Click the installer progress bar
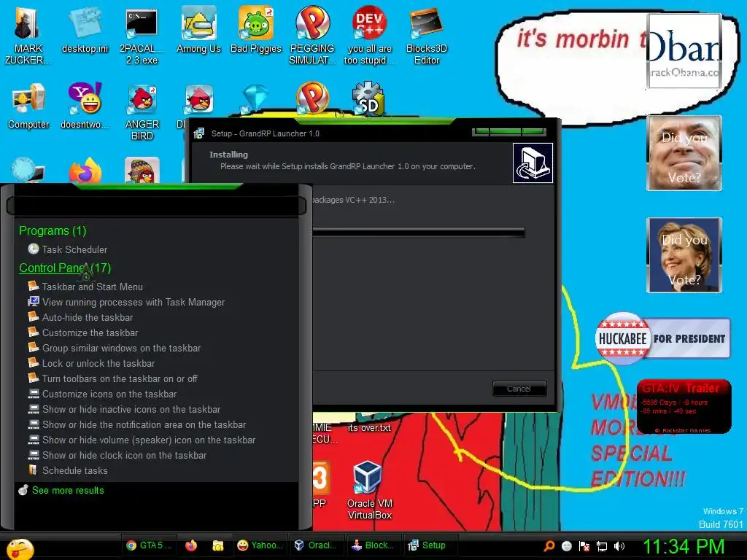This screenshot has height=560, width=747. pos(419,233)
